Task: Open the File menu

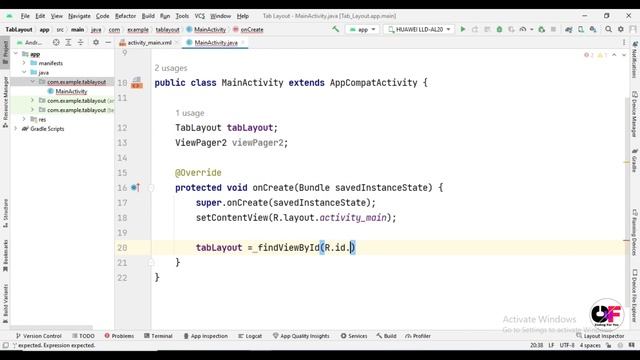Action: 25,16
